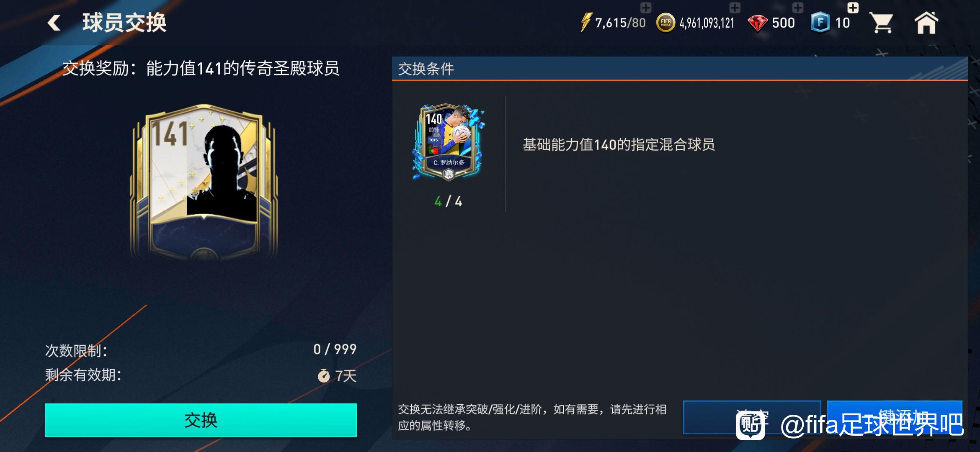Click the dark blue 清空 clear button
The image size is (980, 452).
752,417
